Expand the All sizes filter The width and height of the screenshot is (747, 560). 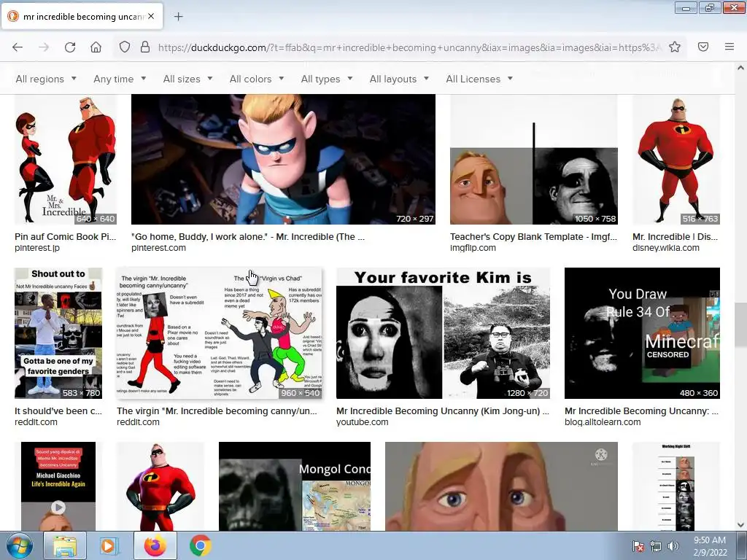click(187, 79)
